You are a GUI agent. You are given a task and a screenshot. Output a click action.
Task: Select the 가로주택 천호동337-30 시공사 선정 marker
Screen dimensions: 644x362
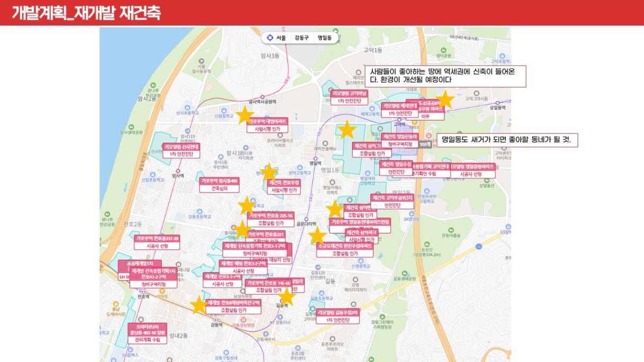pos(158,242)
